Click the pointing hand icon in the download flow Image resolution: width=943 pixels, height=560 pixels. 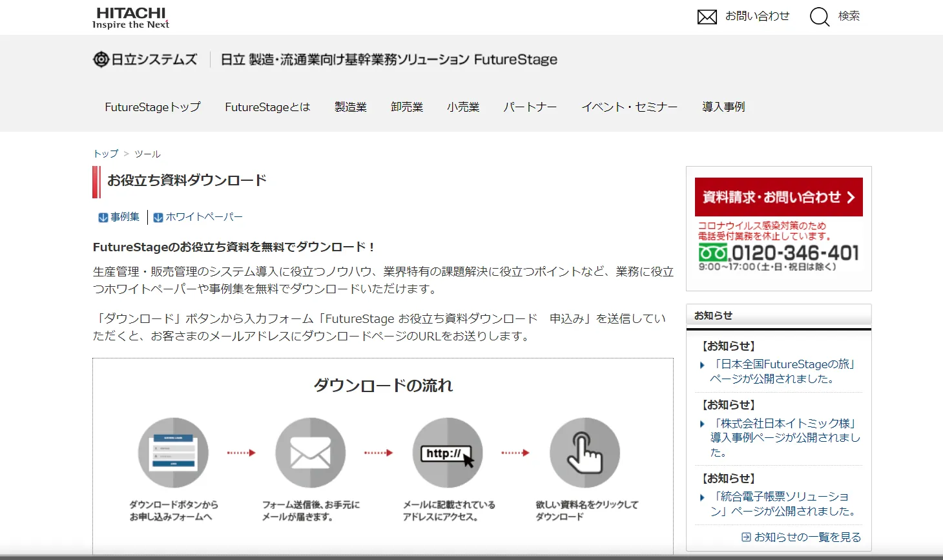click(x=585, y=453)
